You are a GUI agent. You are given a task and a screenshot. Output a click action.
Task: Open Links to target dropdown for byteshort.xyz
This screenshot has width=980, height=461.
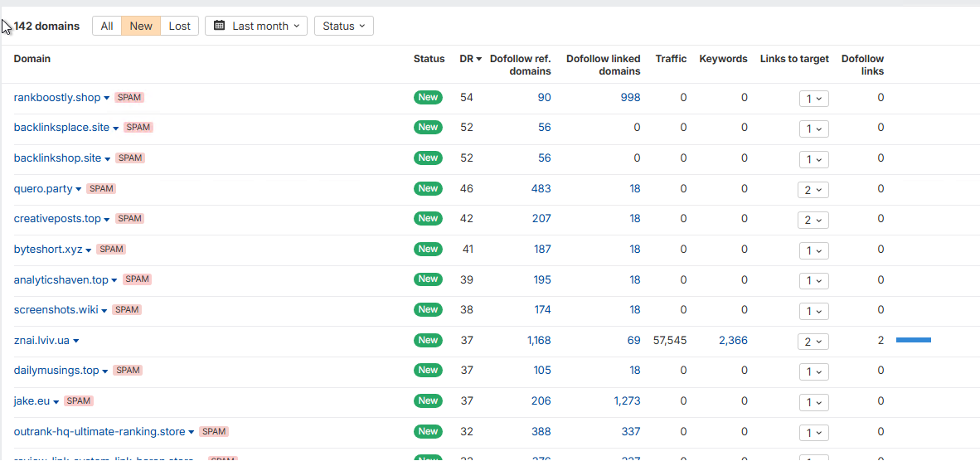click(x=813, y=250)
